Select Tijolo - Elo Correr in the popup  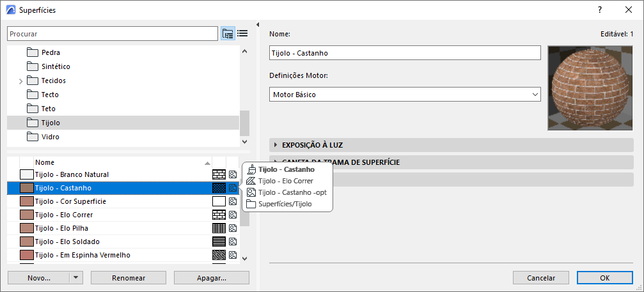pos(285,181)
